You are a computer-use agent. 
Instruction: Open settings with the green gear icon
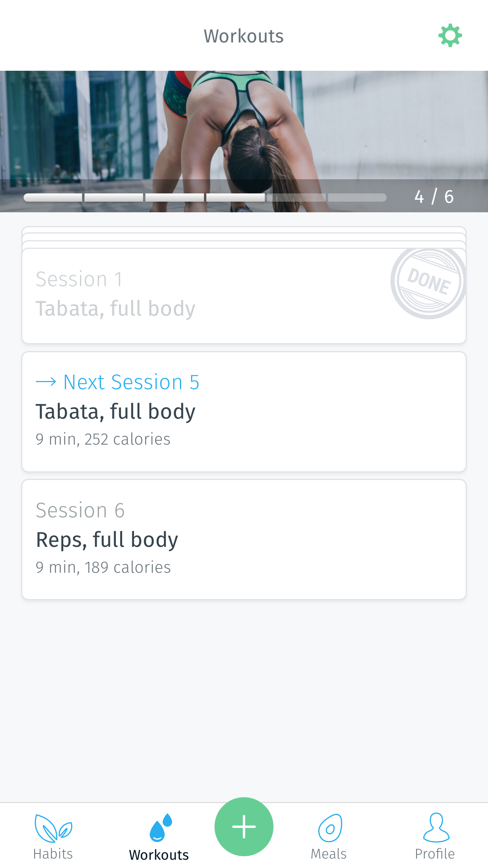[450, 36]
